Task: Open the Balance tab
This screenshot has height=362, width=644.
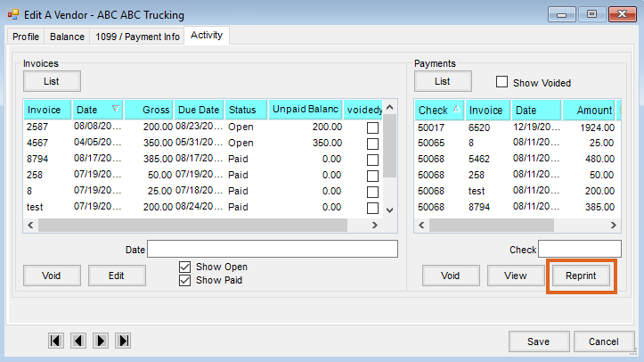Action: pos(67,37)
